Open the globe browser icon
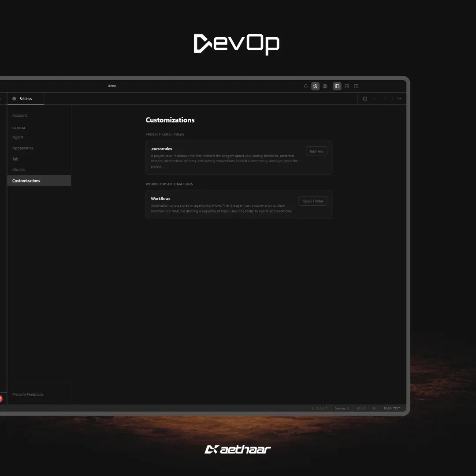Viewport: 476px width, 476px height. click(x=325, y=86)
